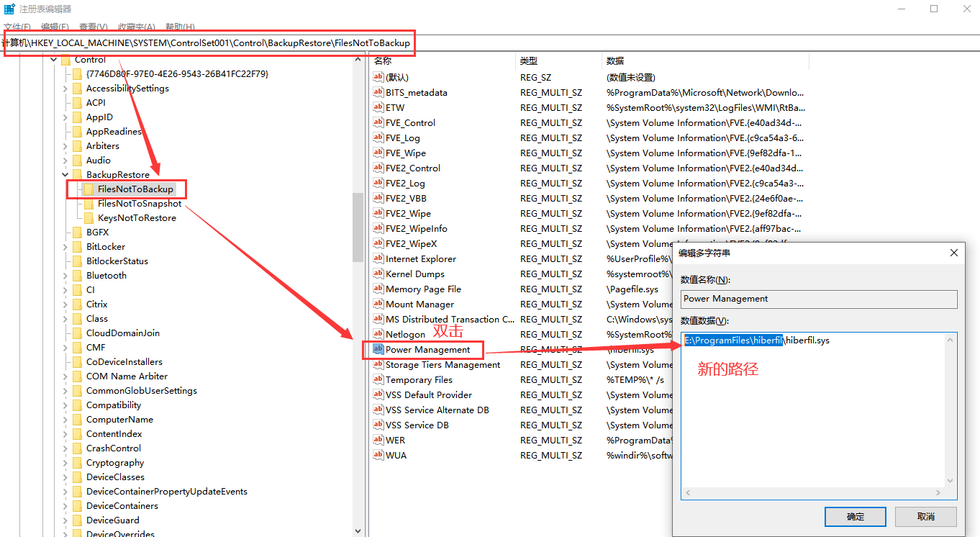The width and height of the screenshot is (980, 537).
Task: Cancel the dialog with 取消 button
Action: point(926,517)
